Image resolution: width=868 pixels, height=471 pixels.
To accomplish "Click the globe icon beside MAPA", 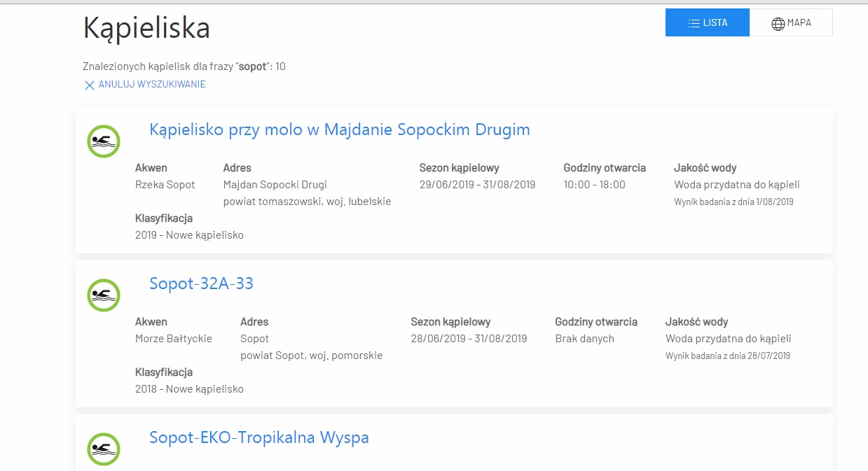I will coord(778,24).
